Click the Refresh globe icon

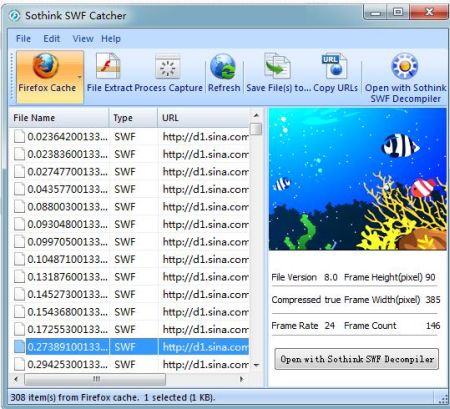[x=223, y=67]
